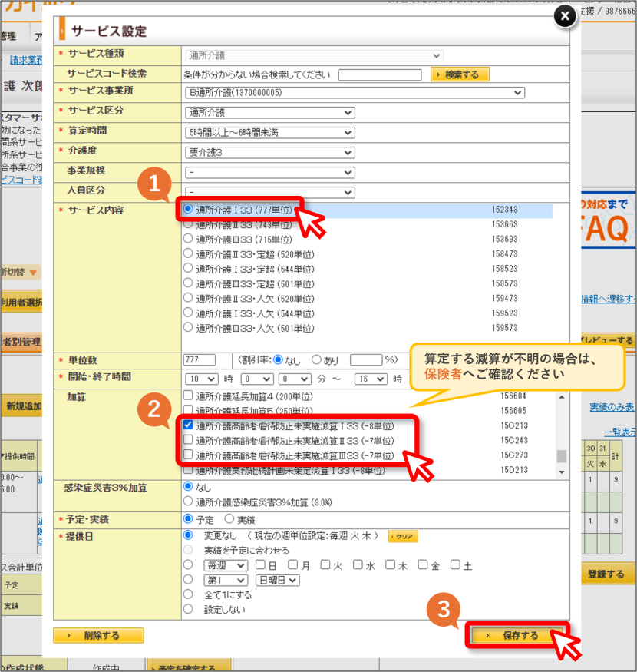The width and height of the screenshot is (637, 672).
Task: Select the 通所介護Ⅰ33・定超 (544単位) radio button
Action: click(x=187, y=268)
